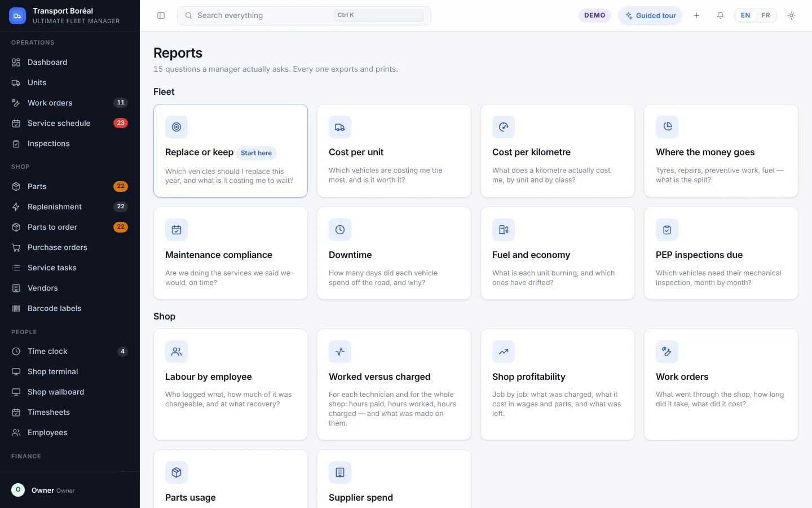Click the 'Which vehicles need their mechanical inspection' text

[x=718, y=278]
